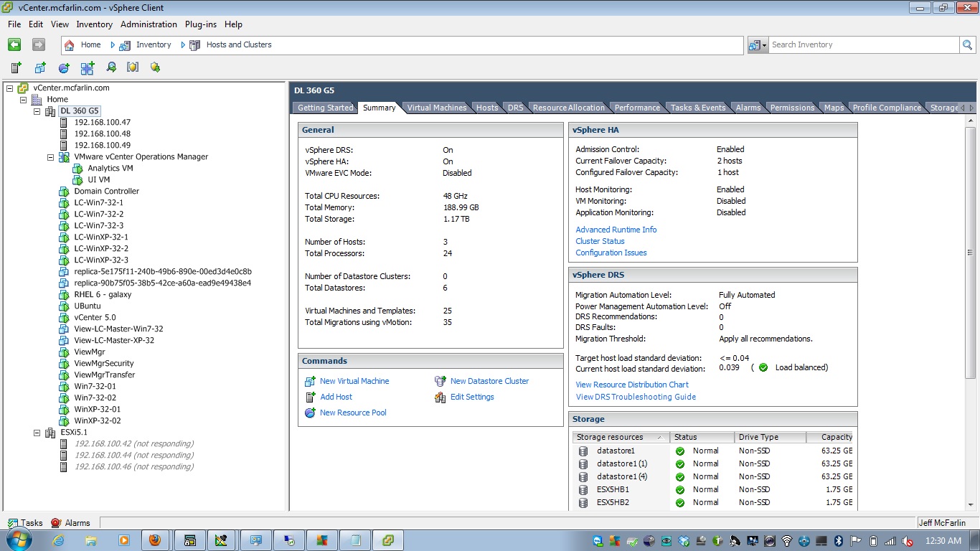Viewport: 980px width, 551px height.
Task: Select 192.168.100.44 (not responding) host
Action: [x=133, y=455]
